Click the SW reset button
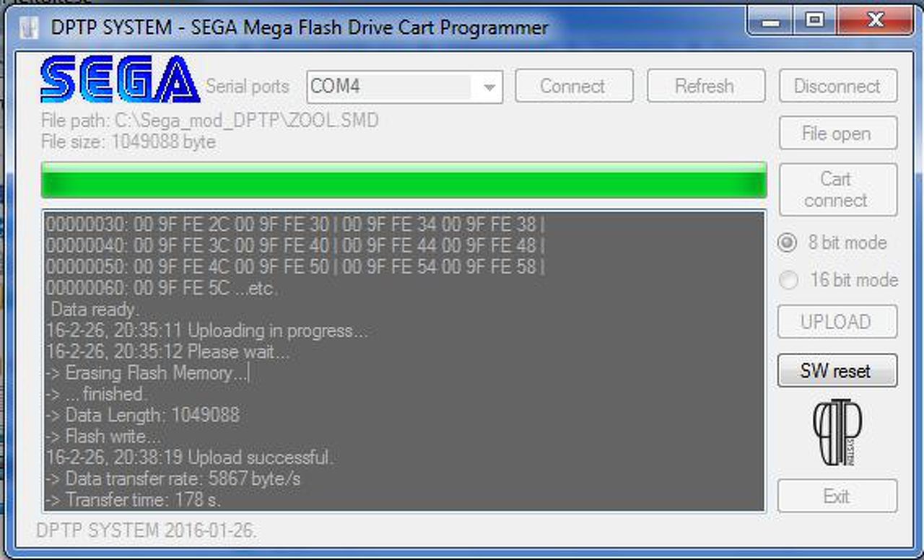 [x=837, y=371]
